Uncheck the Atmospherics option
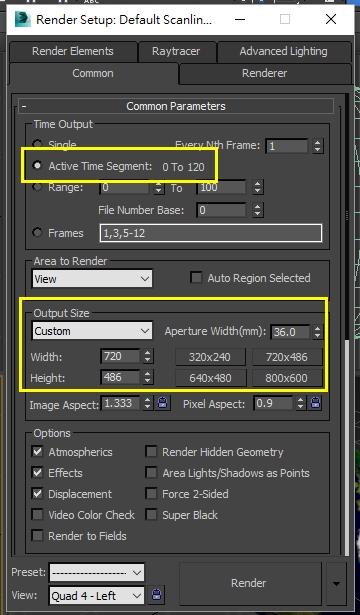Screen dimensions: 360x615 (38, 452)
